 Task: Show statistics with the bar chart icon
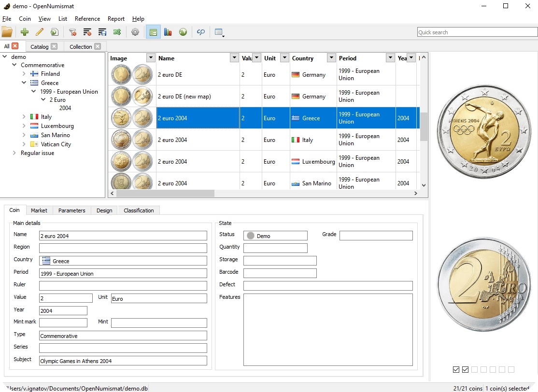click(x=168, y=32)
